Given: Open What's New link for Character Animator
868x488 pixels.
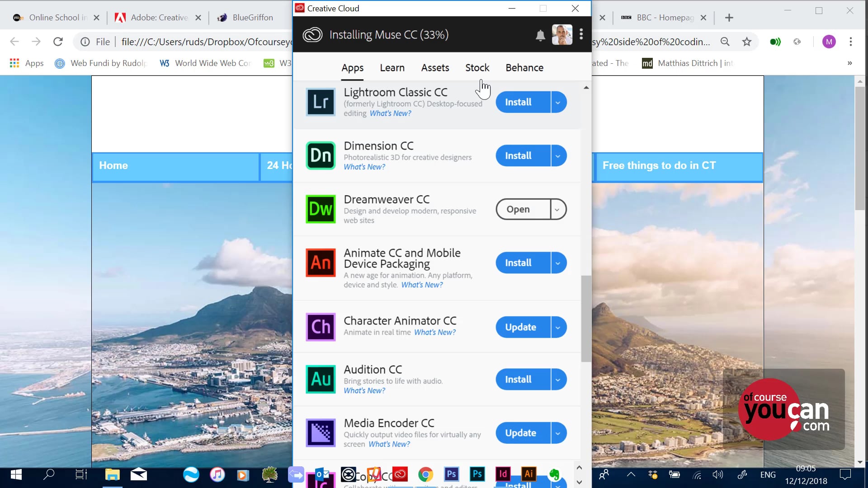Looking at the screenshot, I should point(435,332).
